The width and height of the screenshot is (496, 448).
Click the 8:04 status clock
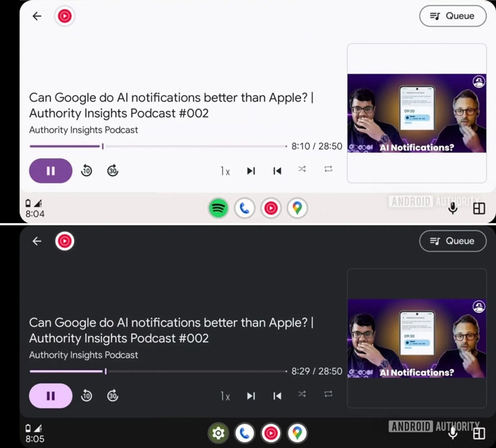tap(35, 214)
